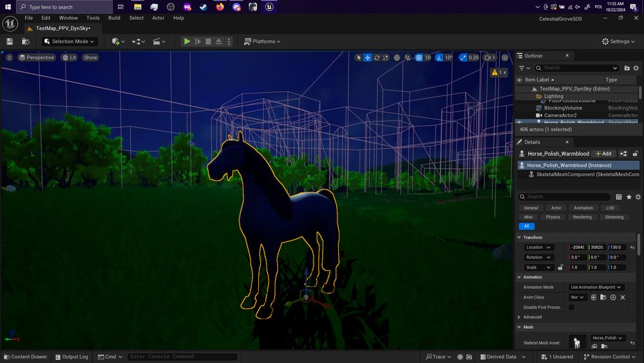644x363 pixels.
Task: Toggle grid snapping
Action: [x=419, y=57]
